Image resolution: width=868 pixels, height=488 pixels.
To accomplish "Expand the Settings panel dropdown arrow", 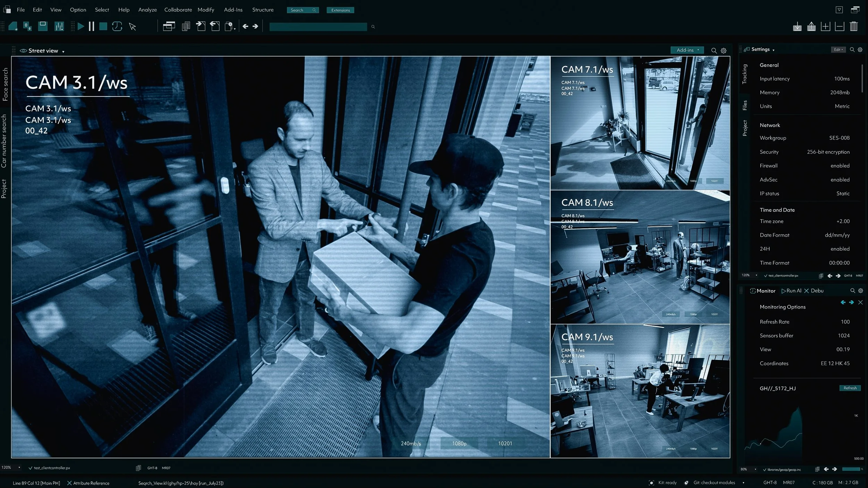I will [773, 50].
